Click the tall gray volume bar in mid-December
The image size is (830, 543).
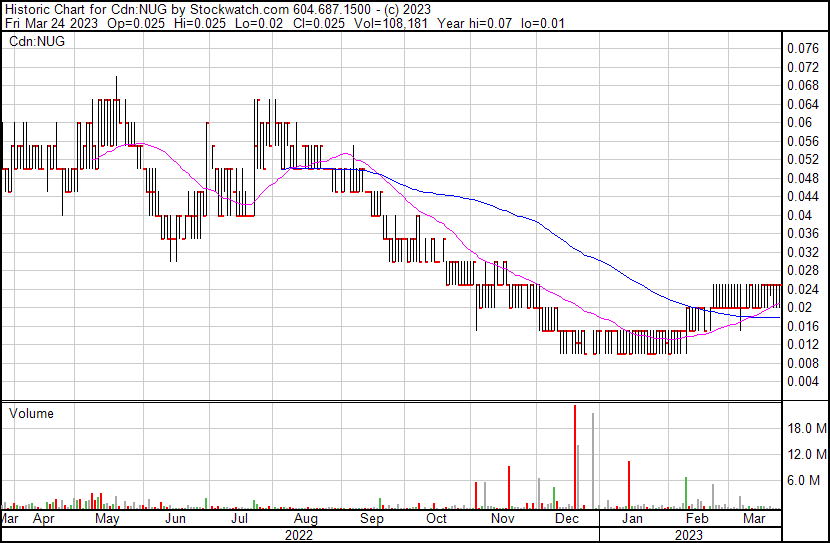593,460
